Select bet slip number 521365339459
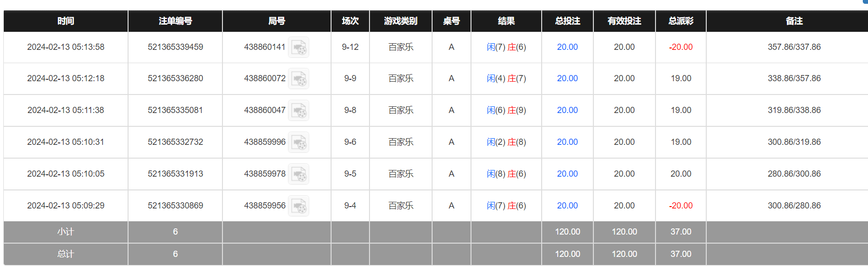This screenshot has height=274, width=868. tap(175, 47)
